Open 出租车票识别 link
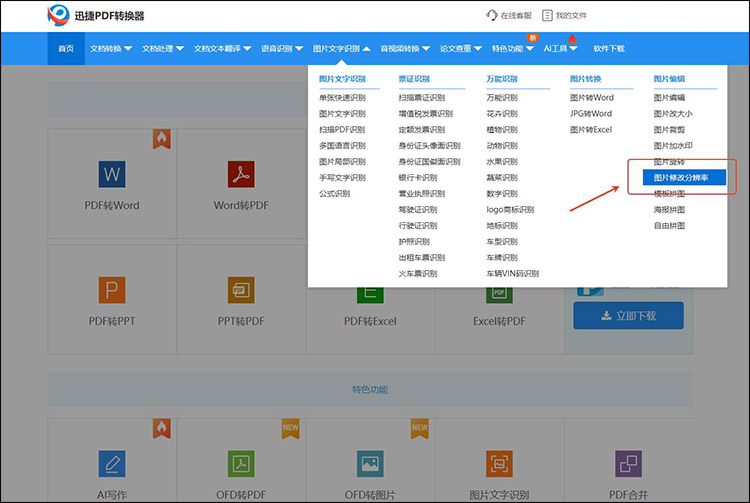This screenshot has width=750, height=503. [x=422, y=257]
